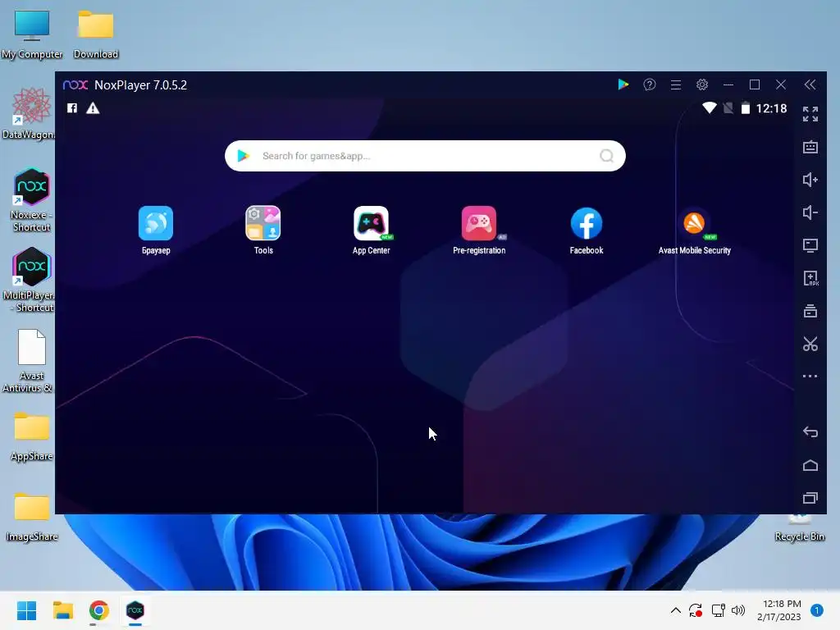Viewport: 840px width, 630px height.
Task: Click the NoxPlayer taskbar icon
Action: pyautogui.click(x=135, y=610)
